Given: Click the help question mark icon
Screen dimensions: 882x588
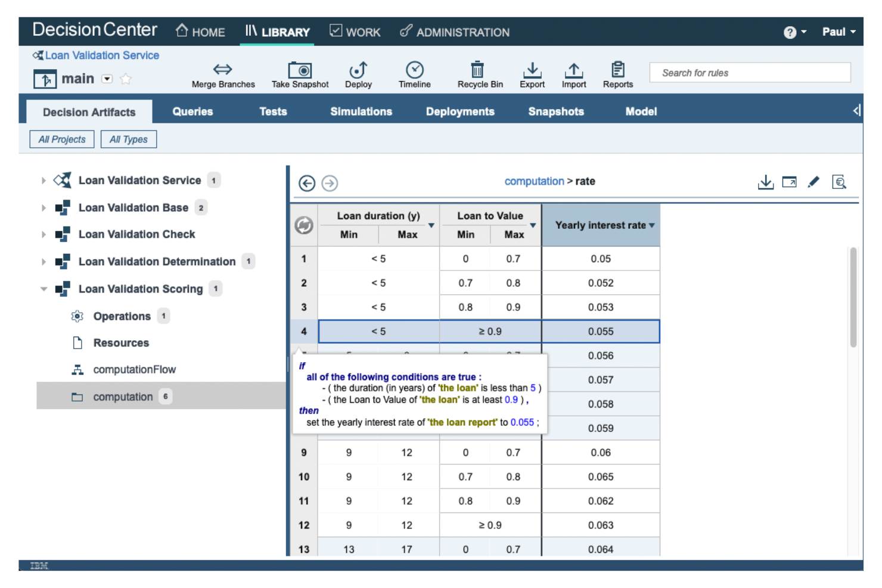Looking at the screenshot, I should coord(790,32).
